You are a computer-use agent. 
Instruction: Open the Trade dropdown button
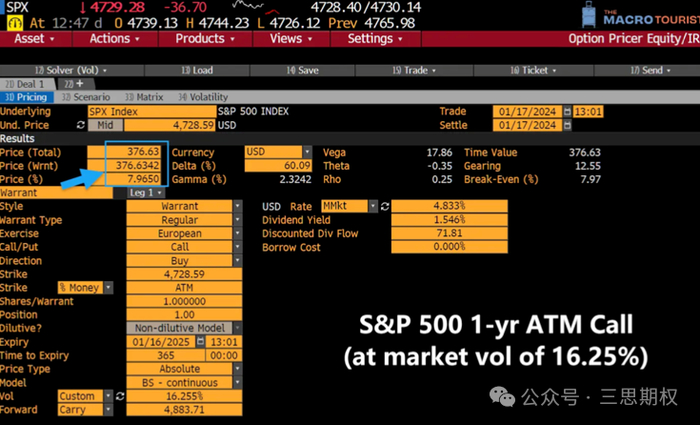(x=414, y=71)
